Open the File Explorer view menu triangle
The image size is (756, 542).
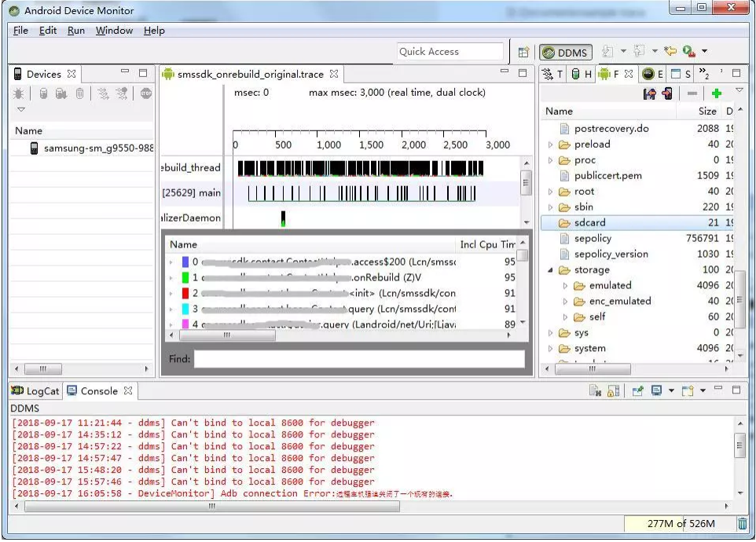(739, 90)
